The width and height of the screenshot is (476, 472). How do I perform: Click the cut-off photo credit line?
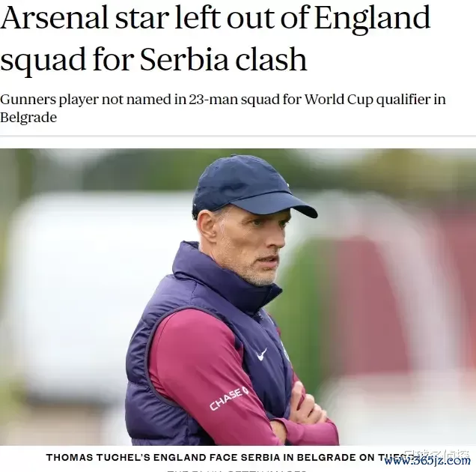[x=238, y=470]
